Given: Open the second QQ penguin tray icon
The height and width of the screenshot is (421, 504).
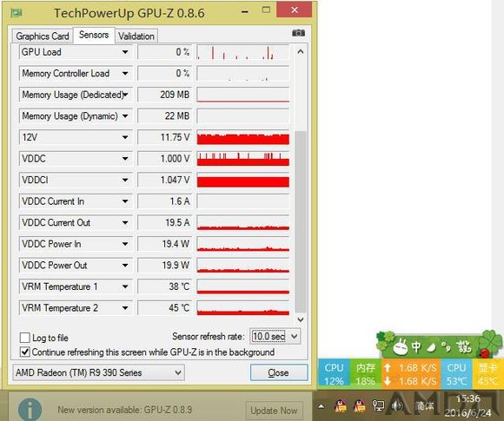Looking at the screenshot, I should [359, 406].
